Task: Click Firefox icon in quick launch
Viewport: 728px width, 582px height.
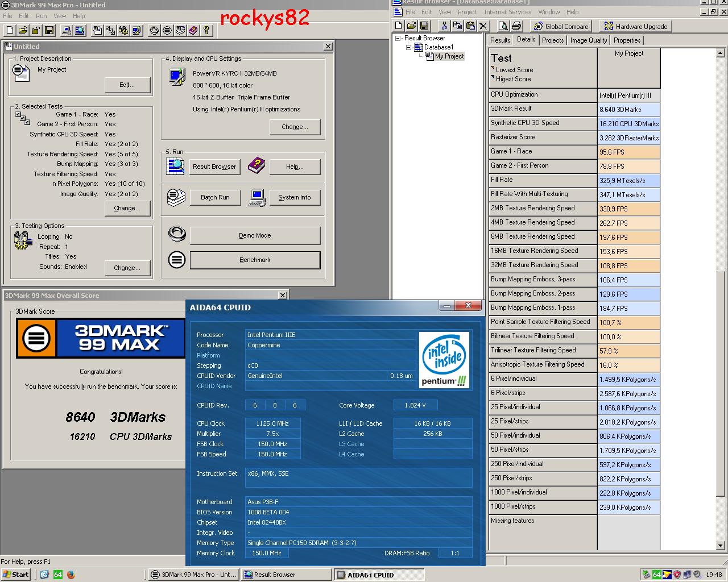Action: tap(71, 575)
